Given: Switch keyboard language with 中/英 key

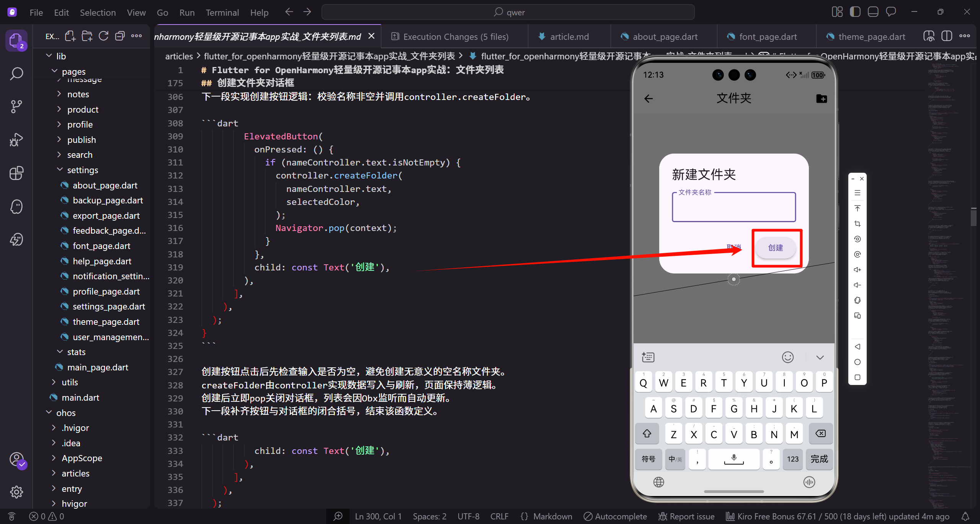Looking at the screenshot, I should [x=675, y=459].
